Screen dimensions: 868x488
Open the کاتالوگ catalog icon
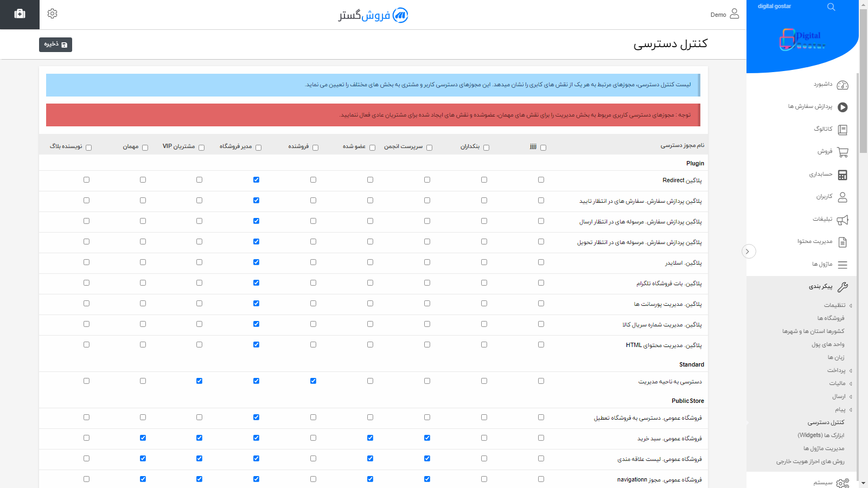[843, 130]
